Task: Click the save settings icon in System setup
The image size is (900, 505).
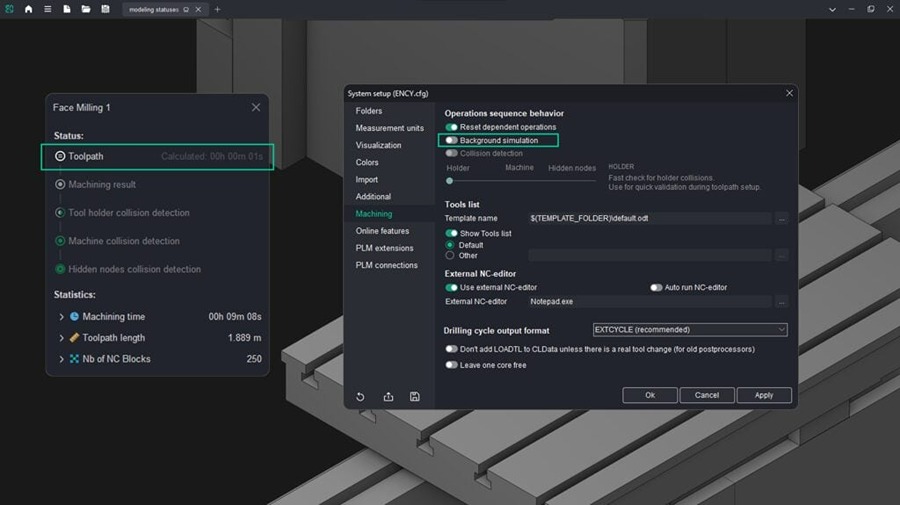Action: click(x=415, y=397)
